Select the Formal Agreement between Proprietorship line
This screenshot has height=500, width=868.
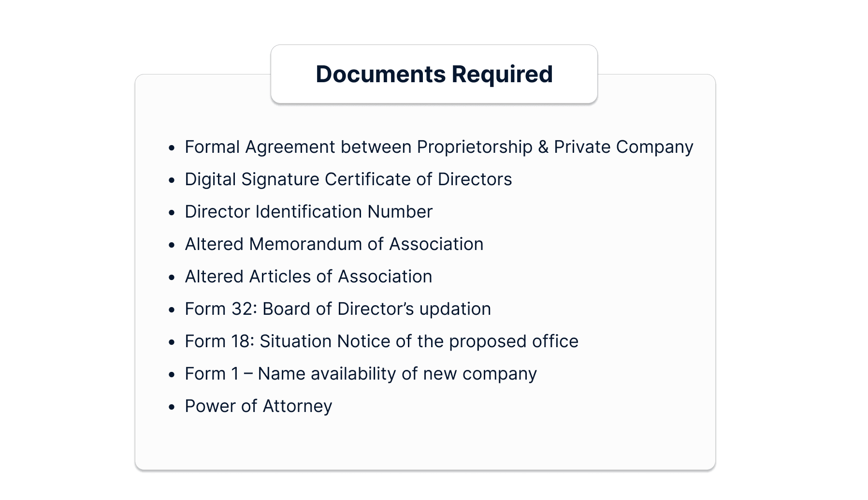pyautogui.click(x=439, y=147)
